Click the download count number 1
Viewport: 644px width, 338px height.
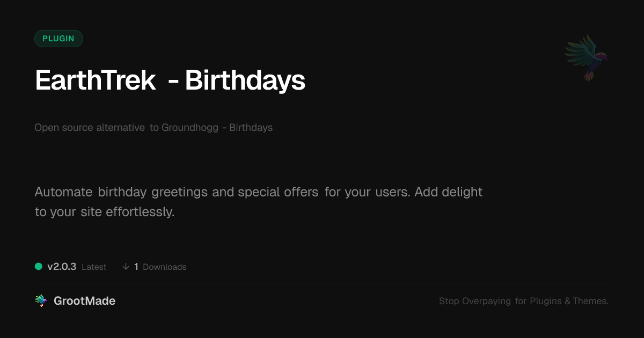pyautogui.click(x=136, y=267)
